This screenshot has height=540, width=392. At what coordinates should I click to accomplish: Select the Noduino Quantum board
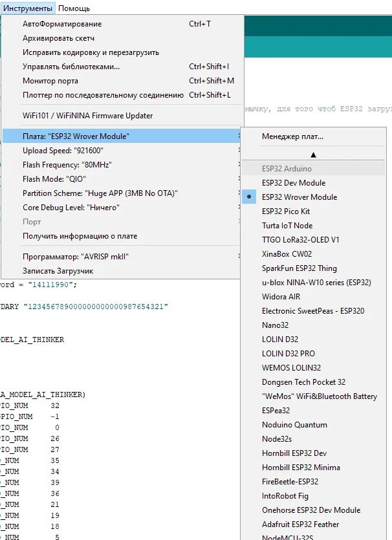pos(314,425)
